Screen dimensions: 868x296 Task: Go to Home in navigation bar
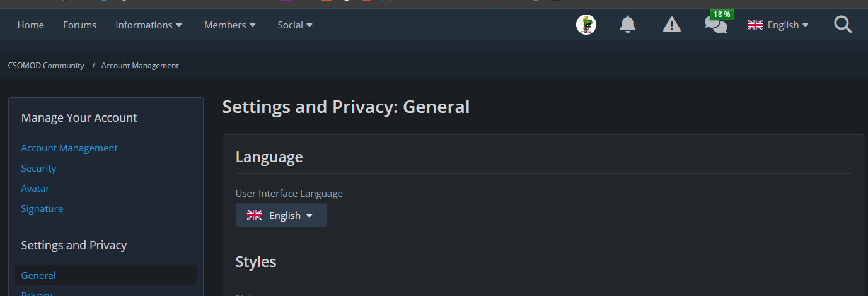[x=31, y=25]
